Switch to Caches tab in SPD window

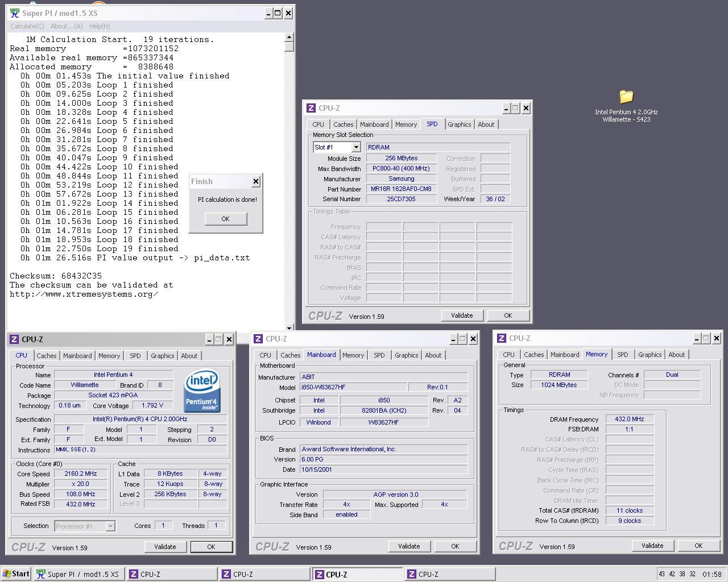343,124
